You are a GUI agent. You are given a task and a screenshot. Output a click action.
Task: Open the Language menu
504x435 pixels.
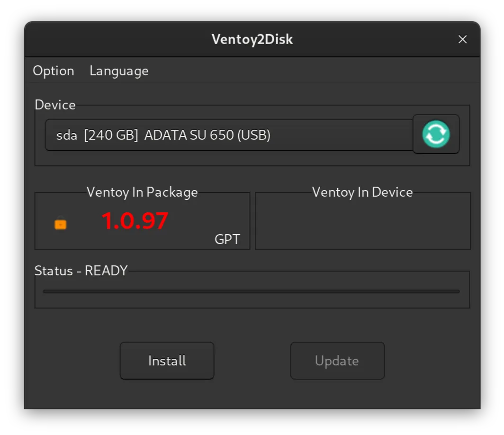119,71
